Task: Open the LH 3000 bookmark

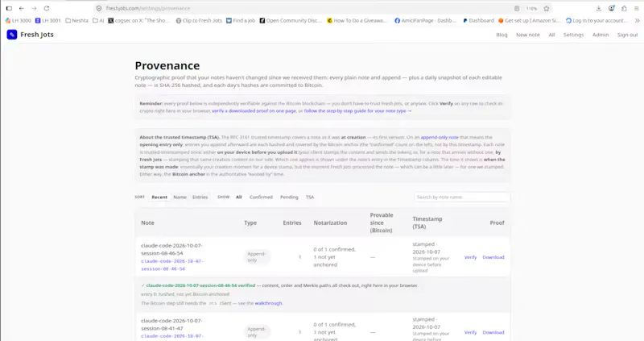Action: pos(18,21)
